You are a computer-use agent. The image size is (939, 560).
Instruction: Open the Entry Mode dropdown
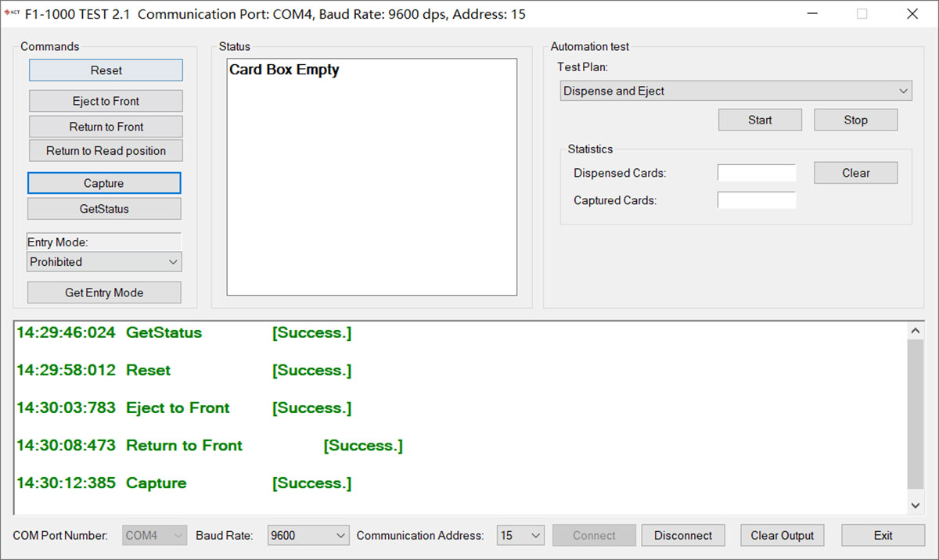click(x=104, y=262)
